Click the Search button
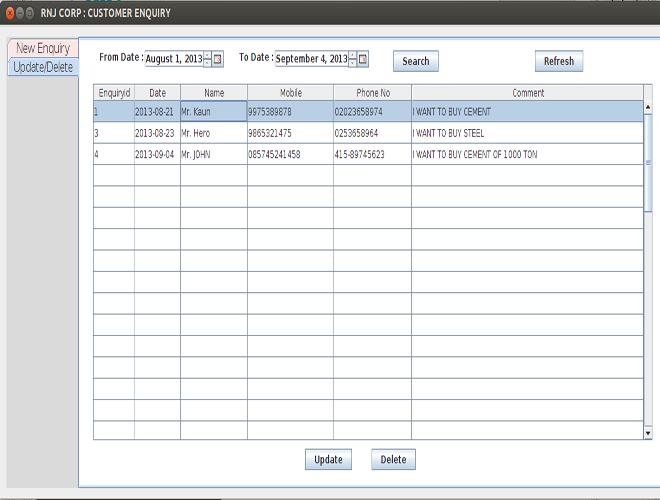The image size is (660, 500). pyautogui.click(x=416, y=61)
